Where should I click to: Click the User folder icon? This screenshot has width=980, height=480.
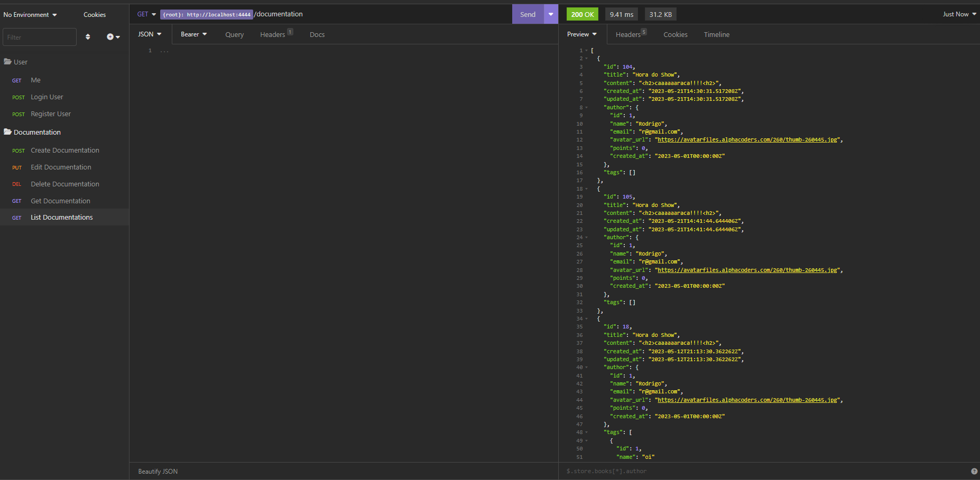click(7, 62)
